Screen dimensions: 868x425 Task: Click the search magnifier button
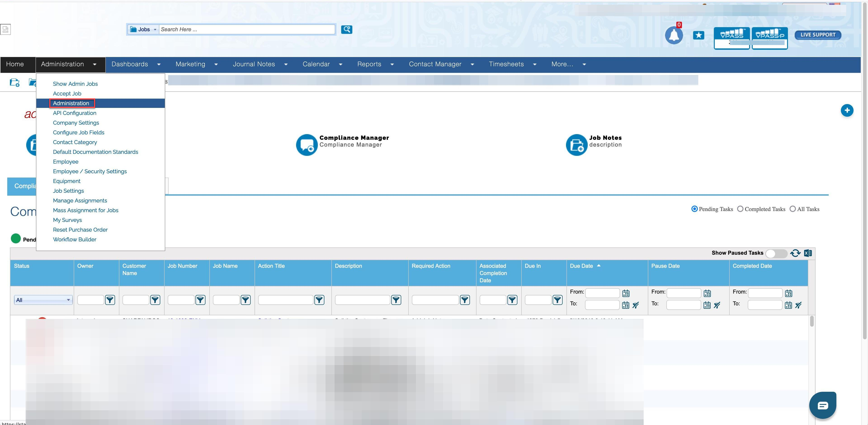tap(346, 30)
